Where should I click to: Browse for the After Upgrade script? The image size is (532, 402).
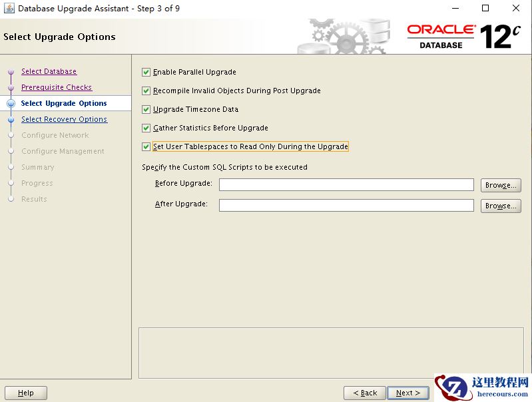click(501, 206)
